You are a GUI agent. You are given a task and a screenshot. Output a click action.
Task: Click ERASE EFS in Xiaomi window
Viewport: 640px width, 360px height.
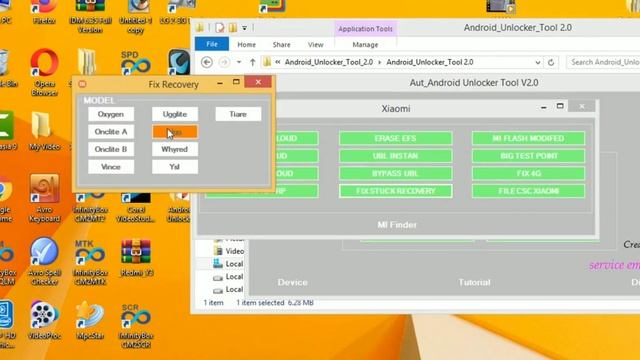pos(396,138)
